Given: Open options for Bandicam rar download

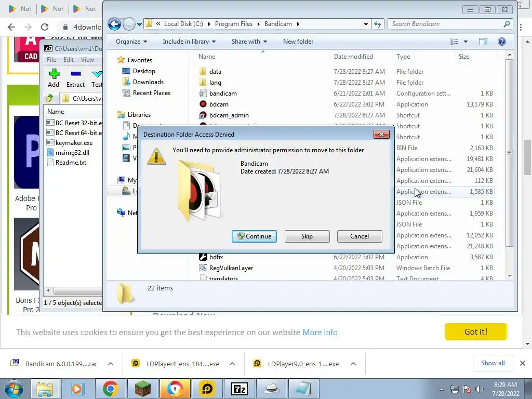Looking at the screenshot, I should point(111,364).
